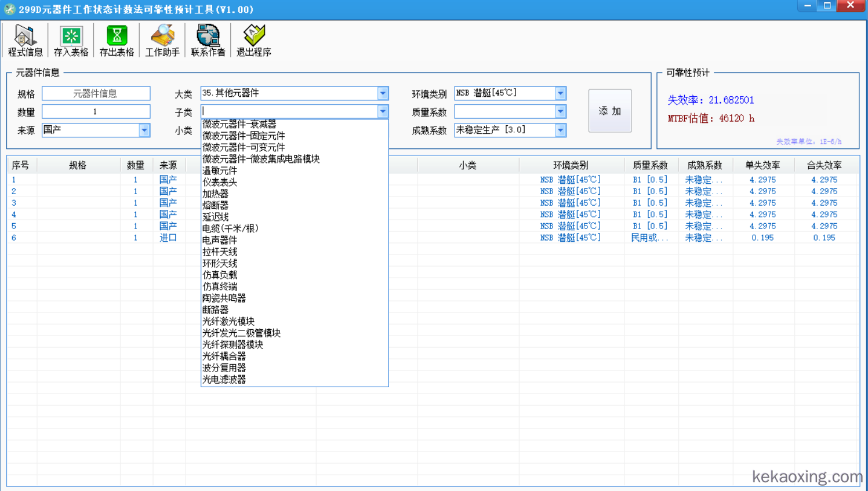Click the 存入表格 import table icon
This screenshot has height=491, width=868.
tap(71, 41)
